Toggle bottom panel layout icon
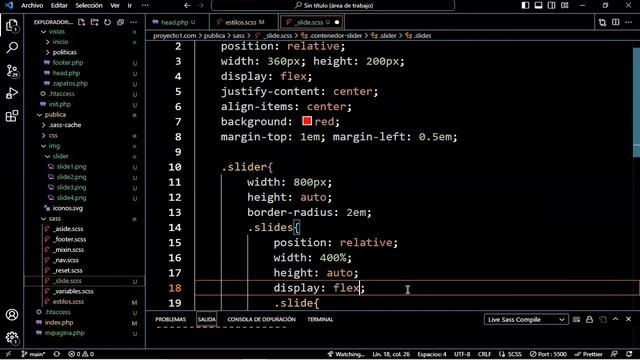The image size is (640, 360). click(x=538, y=5)
